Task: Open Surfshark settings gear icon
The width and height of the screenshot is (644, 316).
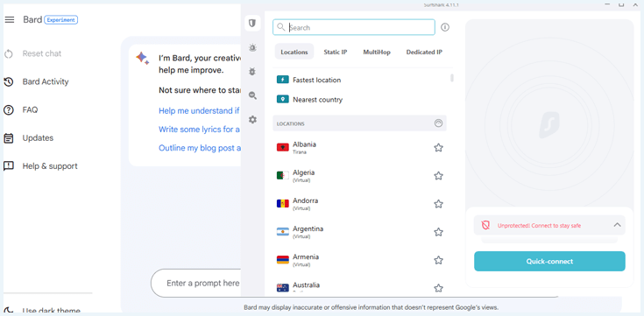Action: 252,120
